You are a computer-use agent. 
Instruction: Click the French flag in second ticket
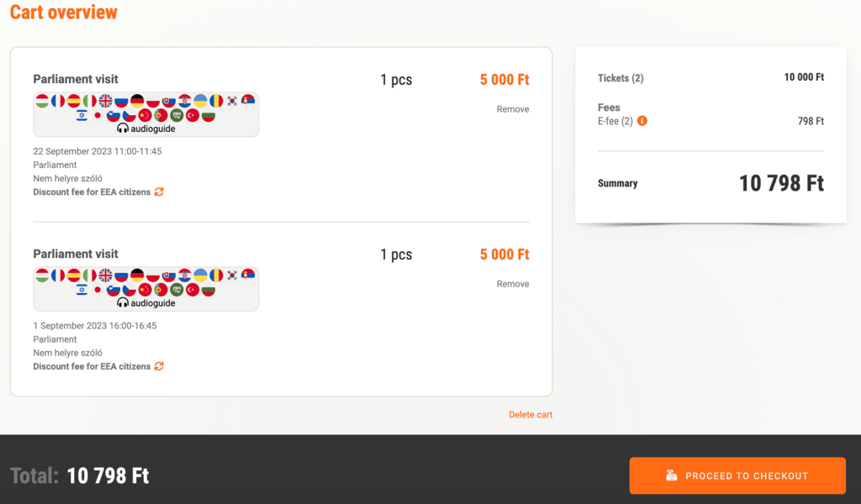tap(58, 276)
